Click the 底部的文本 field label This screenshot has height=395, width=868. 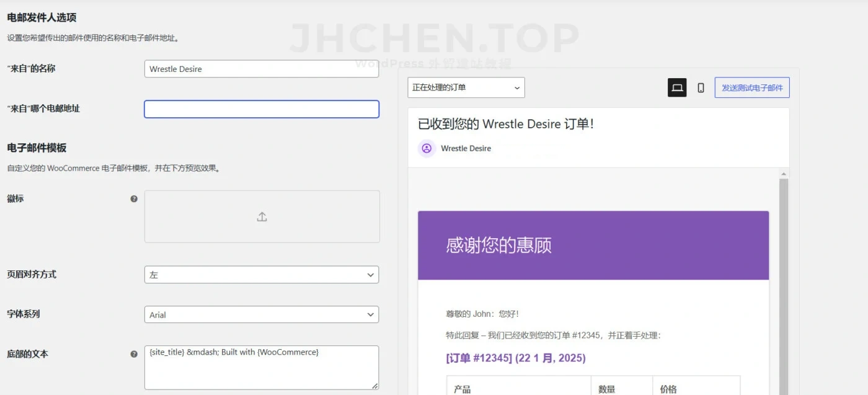coord(27,354)
